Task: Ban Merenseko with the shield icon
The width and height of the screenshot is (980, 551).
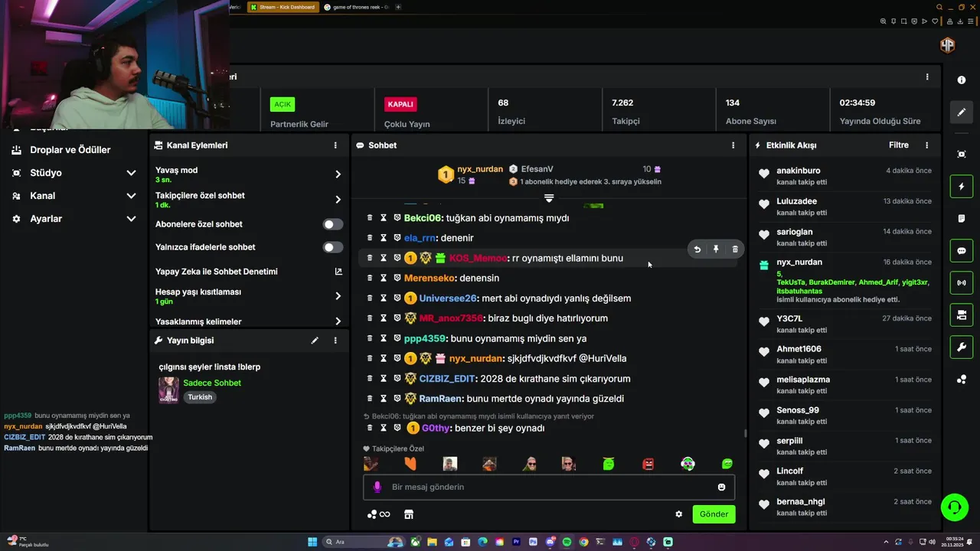Action: tap(397, 278)
